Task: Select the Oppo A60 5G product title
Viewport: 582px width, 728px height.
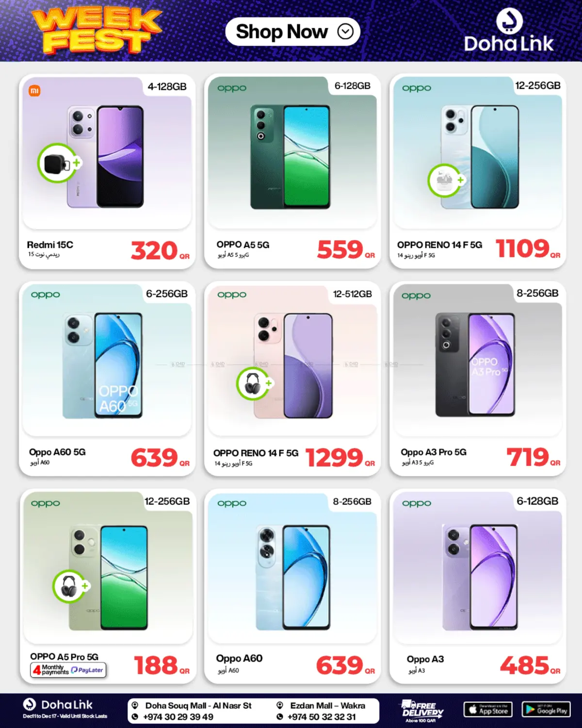Action: pos(57,452)
